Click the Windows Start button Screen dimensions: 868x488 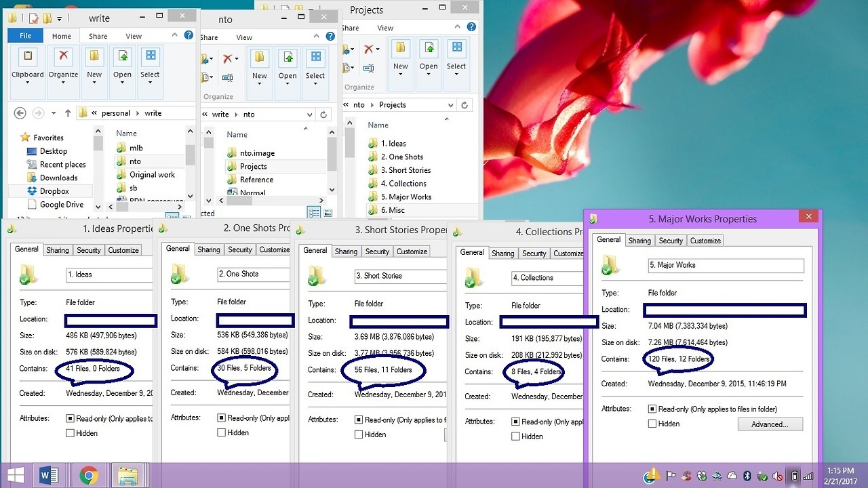16,476
